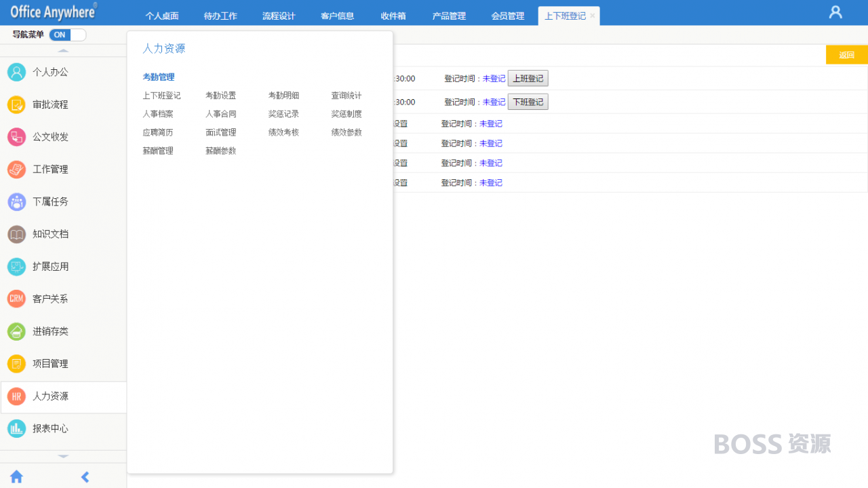Select 知识文档 label in sidebar
The width and height of the screenshot is (868, 488).
(50, 234)
